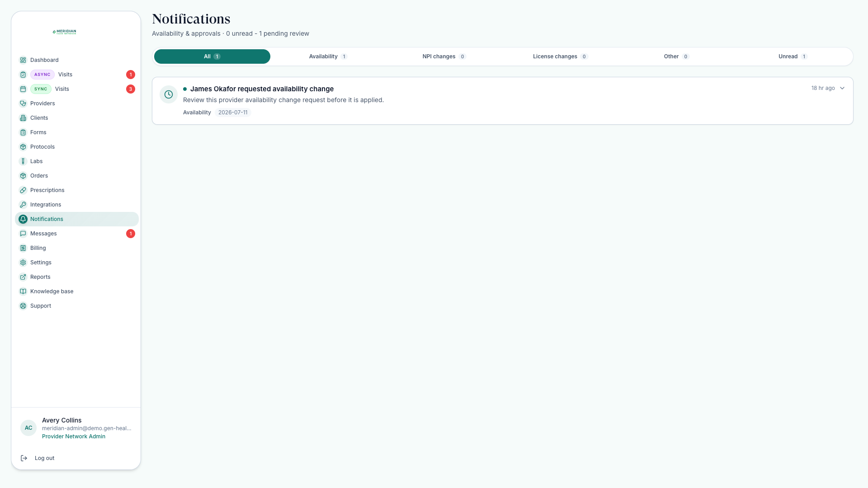This screenshot has height=488, width=868.
Task: Click the 'Review this provider availability change' description
Action: (283, 100)
